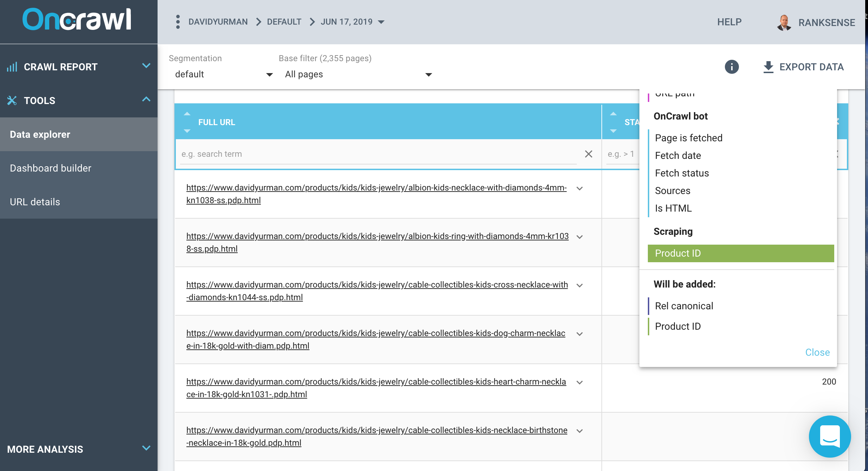Open Dashboard builder in sidebar
Viewport: 868px width, 471px height.
pos(51,168)
